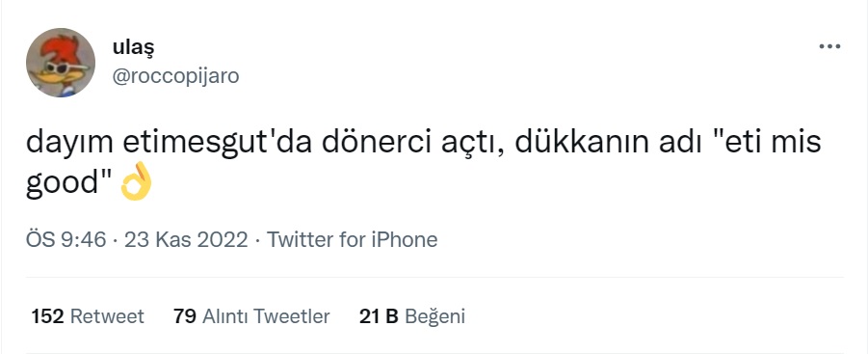
Task: Click the date 23 Kas 2022
Action: click(x=186, y=240)
